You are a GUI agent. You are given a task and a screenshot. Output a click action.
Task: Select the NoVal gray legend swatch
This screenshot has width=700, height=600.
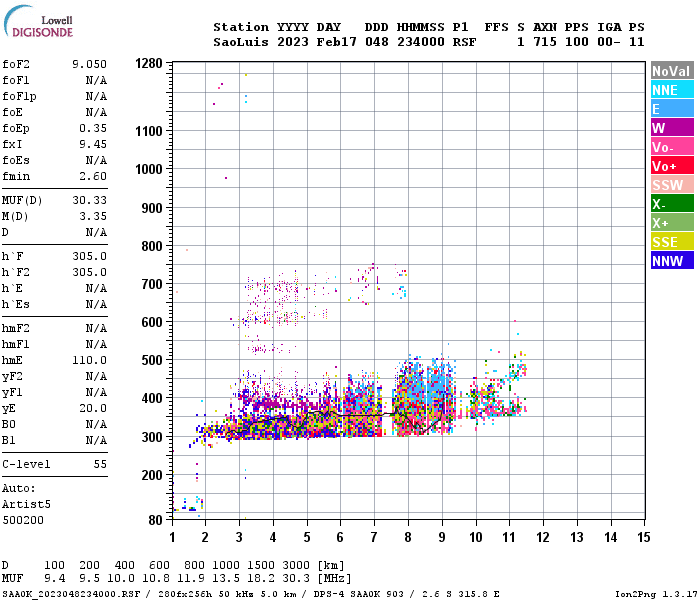tap(672, 71)
